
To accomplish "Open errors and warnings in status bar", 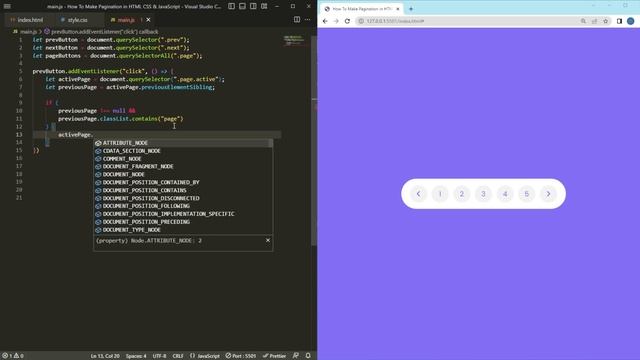I will pos(13,356).
